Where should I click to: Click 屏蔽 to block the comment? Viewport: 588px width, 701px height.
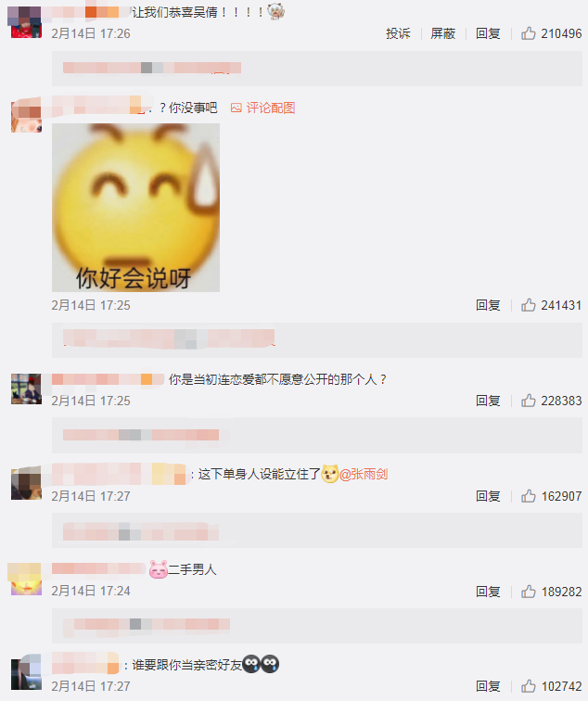pyautogui.click(x=442, y=33)
